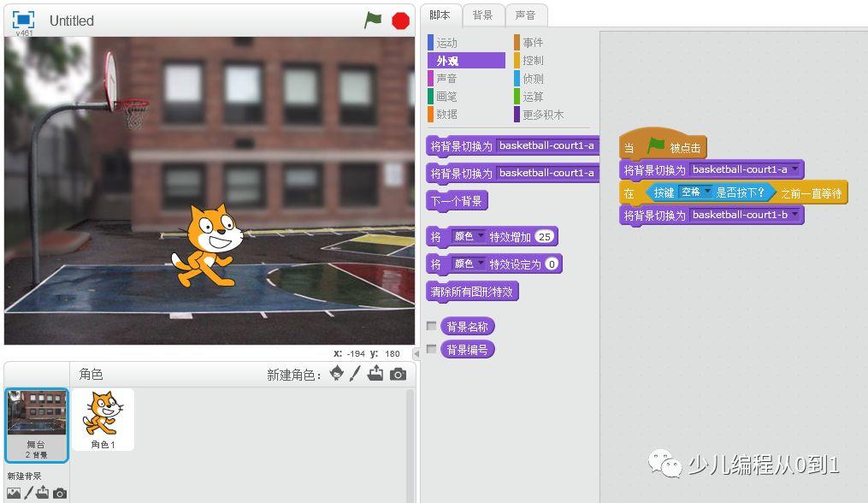Take new sprite from camera icon
This screenshot has height=503, width=868.
coord(398,375)
